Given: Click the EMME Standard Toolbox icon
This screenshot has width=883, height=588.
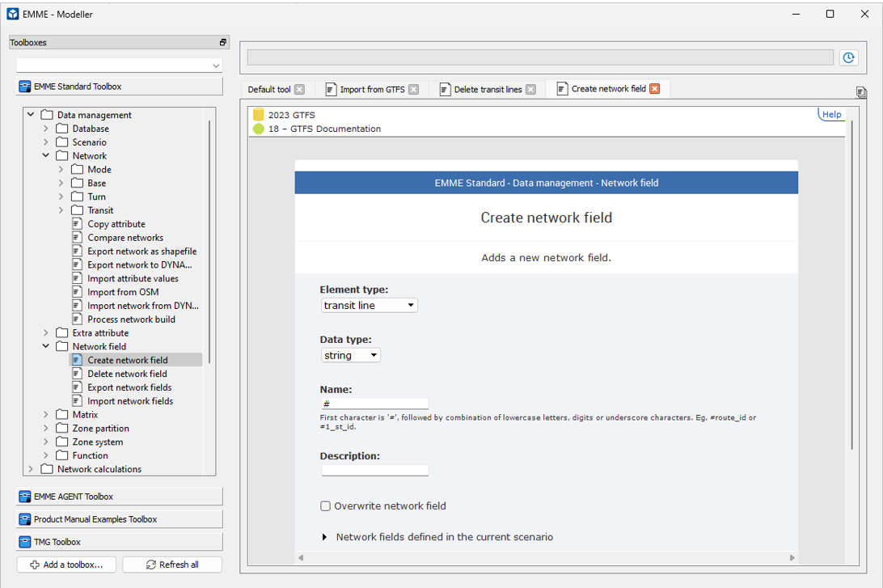Looking at the screenshot, I should (x=25, y=87).
